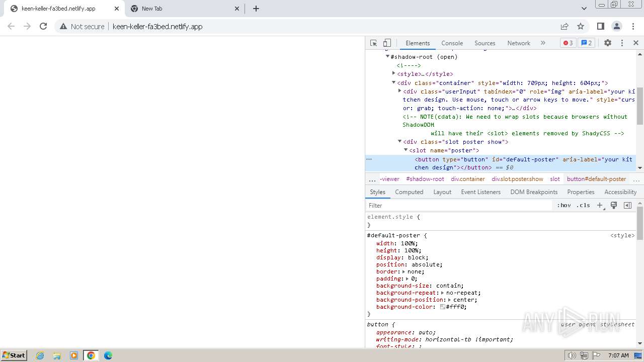Screen dimensions: 644x362
Task: Launch Internet Explorer from the taskbar
Action: (40, 355)
